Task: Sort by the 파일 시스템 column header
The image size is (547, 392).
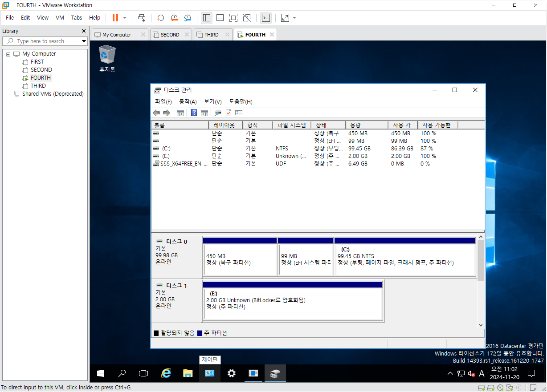Action: click(x=292, y=125)
